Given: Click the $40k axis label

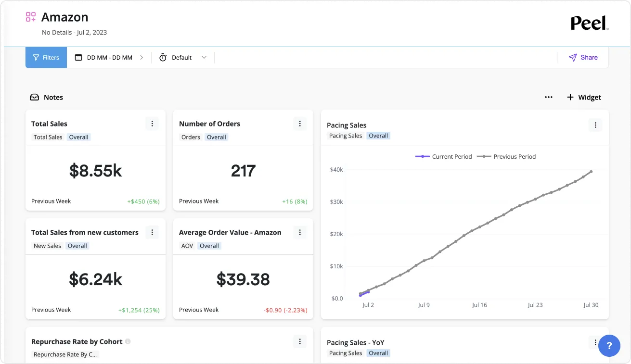Looking at the screenshot, I should point(336,169).
